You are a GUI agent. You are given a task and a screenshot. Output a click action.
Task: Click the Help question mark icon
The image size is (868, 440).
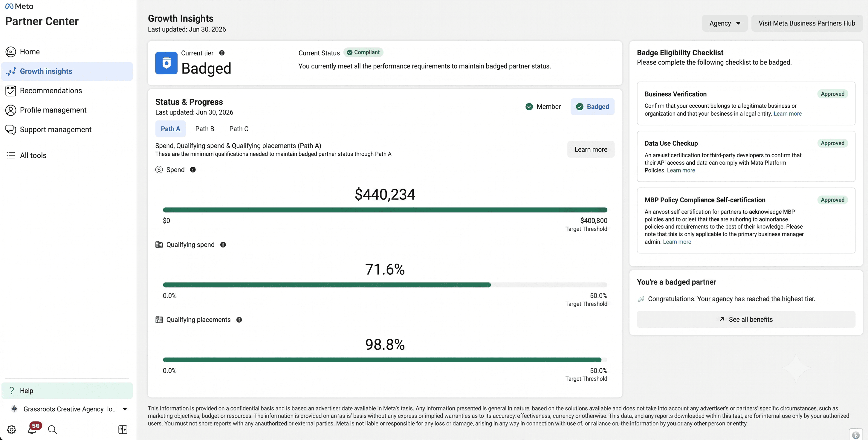(12, 390)
